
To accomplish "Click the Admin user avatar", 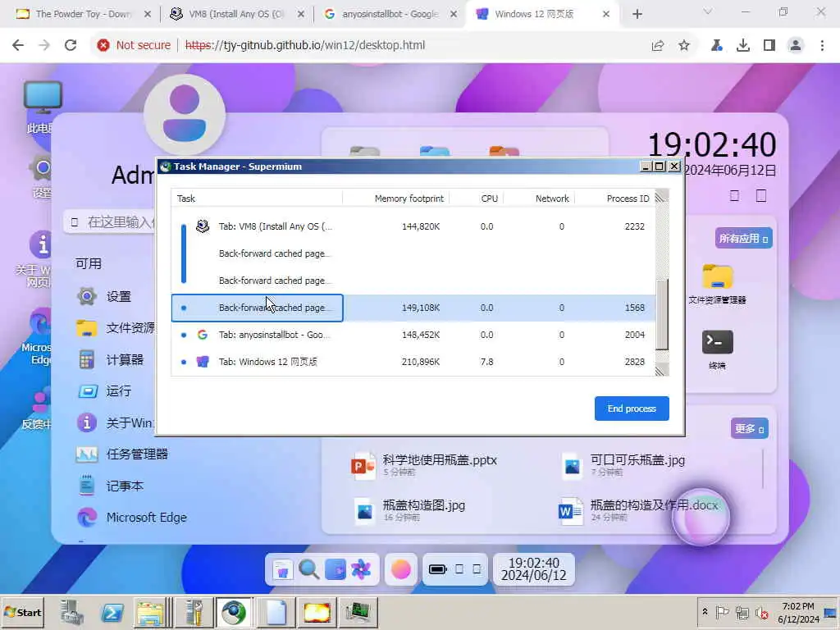I will (185, 115).
